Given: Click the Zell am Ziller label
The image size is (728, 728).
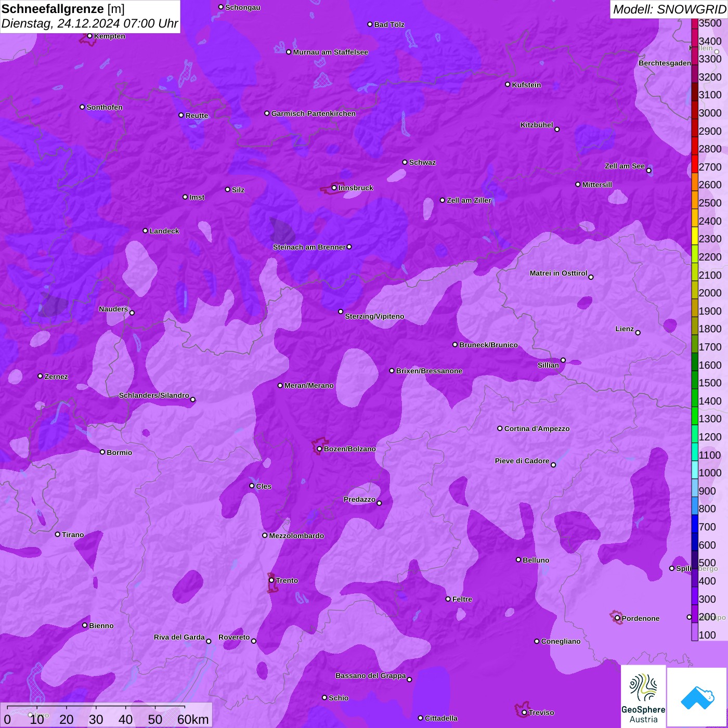Looking at the screenshot, I should 469,200.
